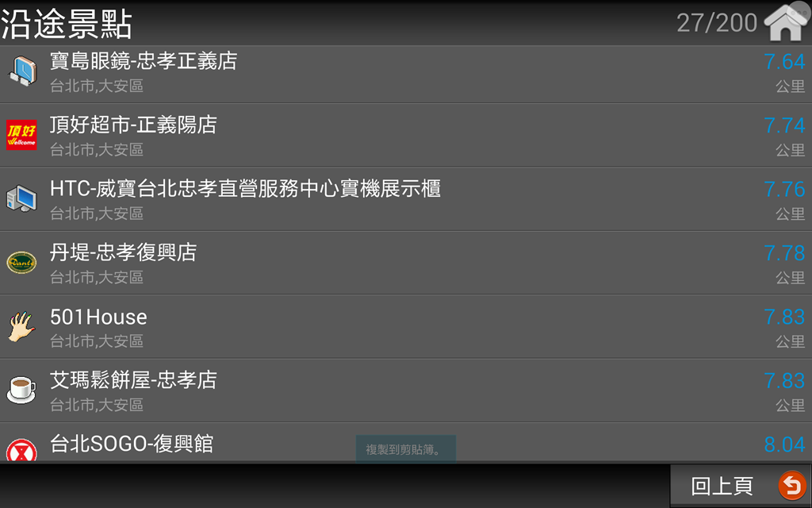Image resolution: width=812 pixels, height=508 pixels.
Task: Tap the orange back arrow icon
Action: pyautogui.click(x=792, y=485)
